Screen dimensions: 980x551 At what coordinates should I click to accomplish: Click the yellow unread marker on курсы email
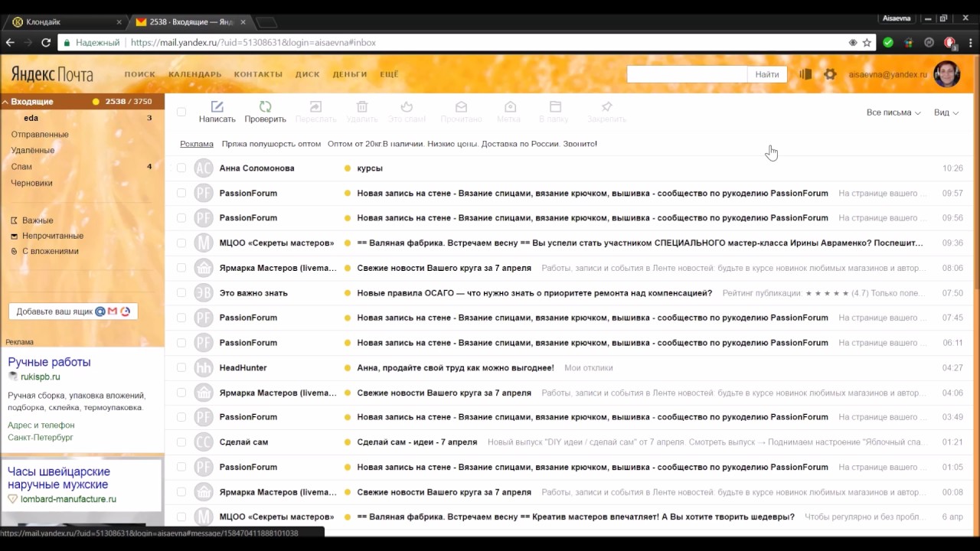tap(348, 168)
